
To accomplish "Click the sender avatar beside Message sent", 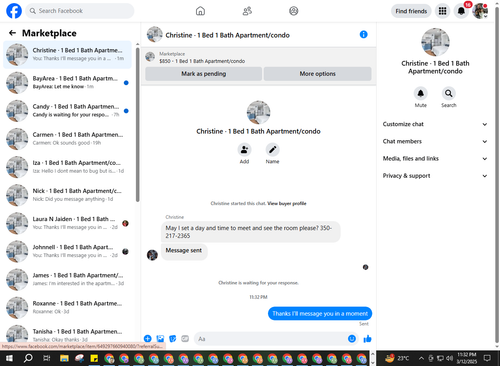I will coord(152,255).
